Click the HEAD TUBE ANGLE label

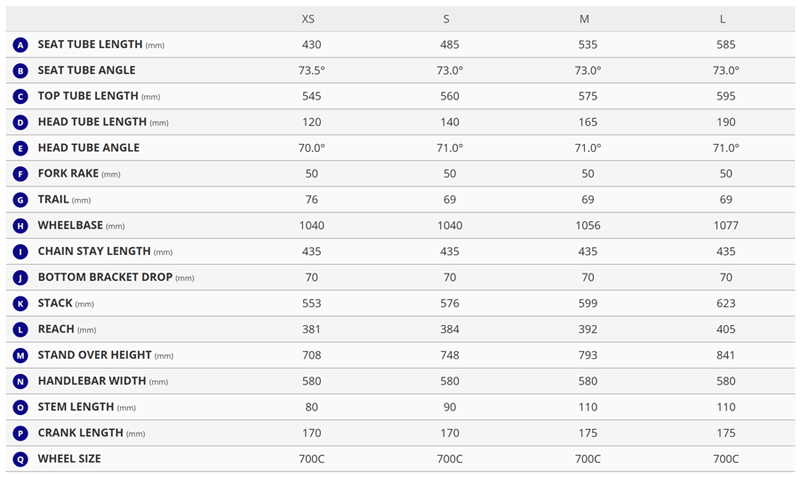point(89,148)
